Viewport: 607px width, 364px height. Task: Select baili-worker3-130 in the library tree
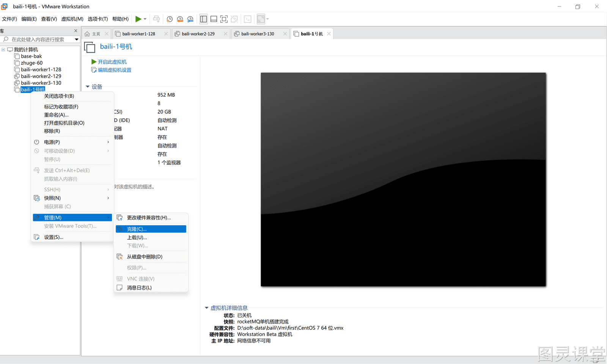pyautogui.click(x=41, y=83)
